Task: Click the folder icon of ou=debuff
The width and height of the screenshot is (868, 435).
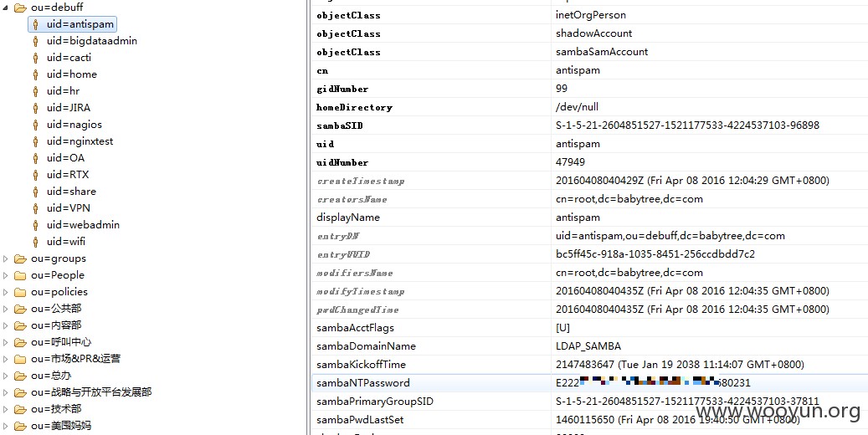Action: pos(20,8)
